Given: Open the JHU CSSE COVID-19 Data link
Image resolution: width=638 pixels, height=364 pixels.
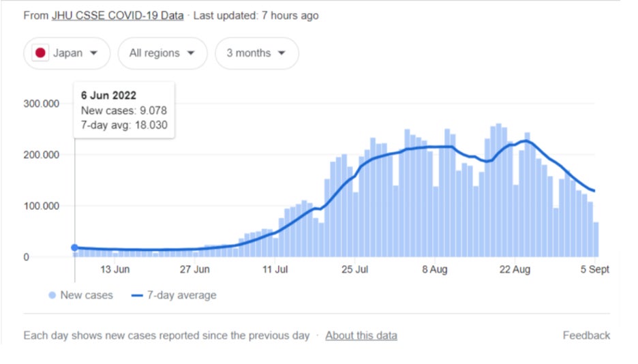Looking at the screenshot, I should [x=118, y=16].
